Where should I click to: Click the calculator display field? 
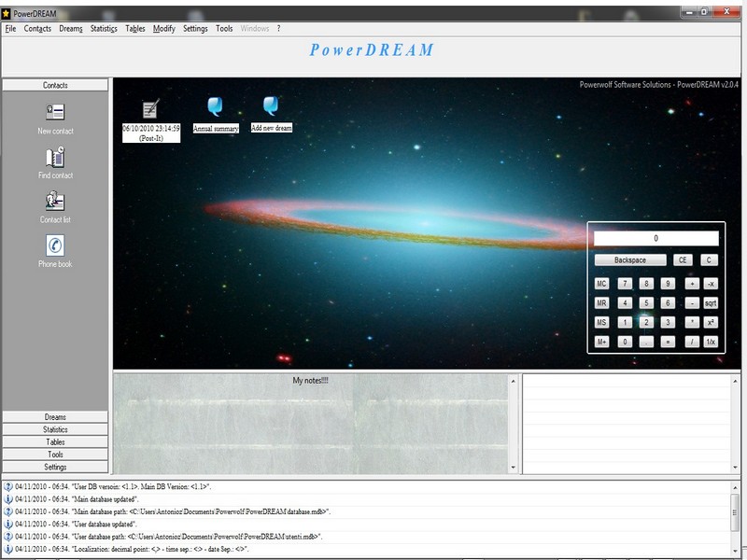(x=655, y=239)
